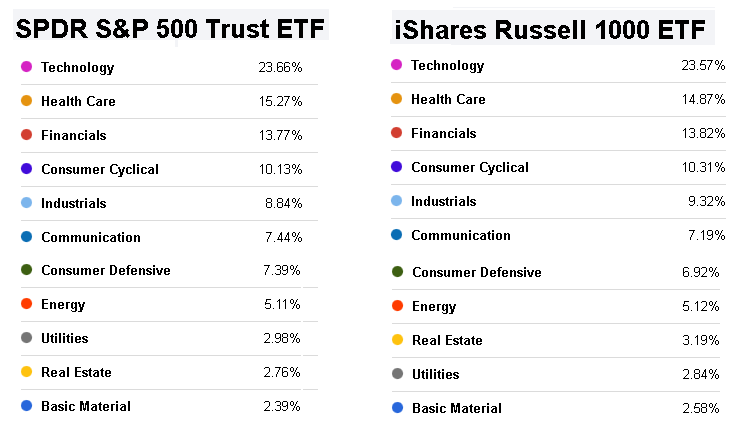Click the Utilities label in the iShares list
This screenshot has height=438, width=738.
435,374
